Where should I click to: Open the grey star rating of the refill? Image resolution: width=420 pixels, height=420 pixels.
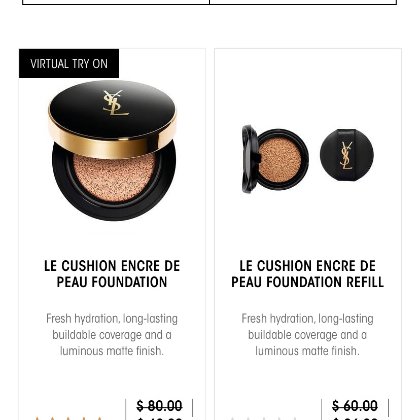263,418
